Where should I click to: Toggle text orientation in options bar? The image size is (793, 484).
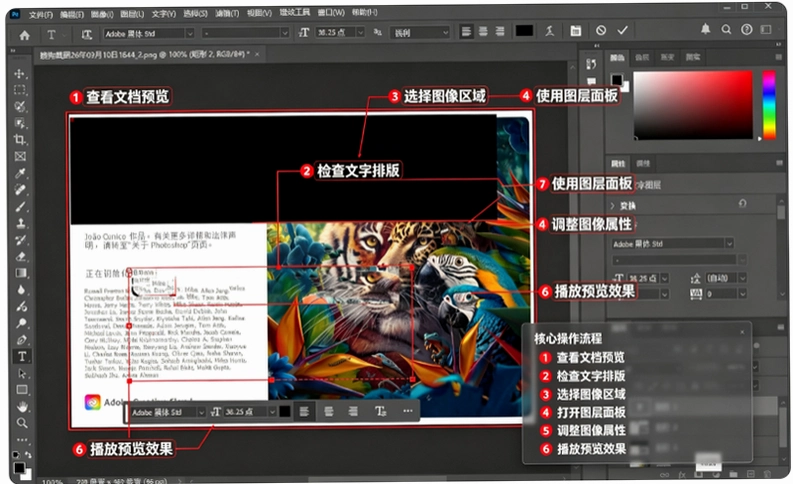tap(86, 34)
